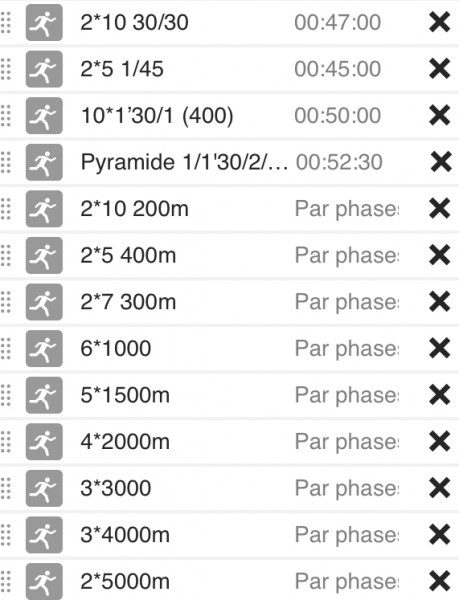Click the runner icon next to 3*3000
Viewport: 459px width, 600px height.
coord(44,488)
